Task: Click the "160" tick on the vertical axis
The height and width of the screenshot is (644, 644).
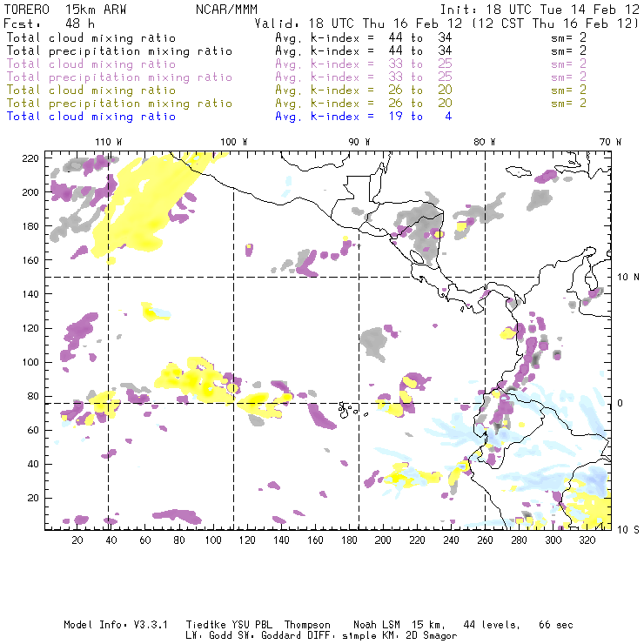Action: (x=30, y=260)
